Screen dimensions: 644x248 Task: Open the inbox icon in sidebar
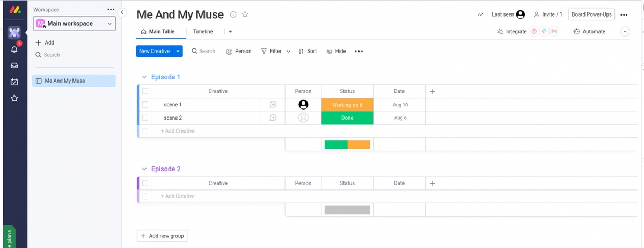[x=14, y=65]
